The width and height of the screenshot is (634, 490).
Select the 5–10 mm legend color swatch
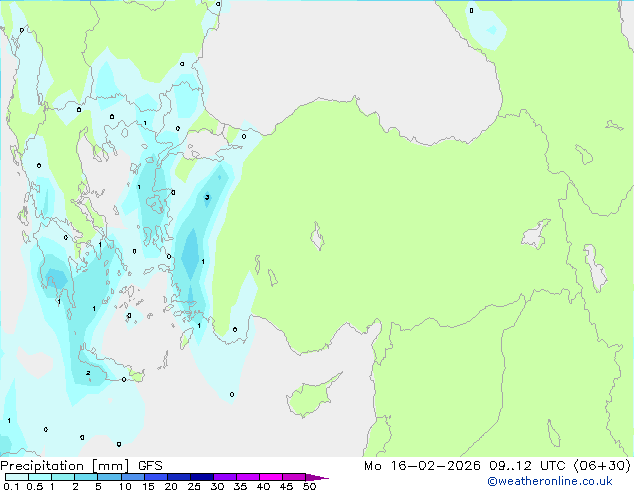(109, 477)
